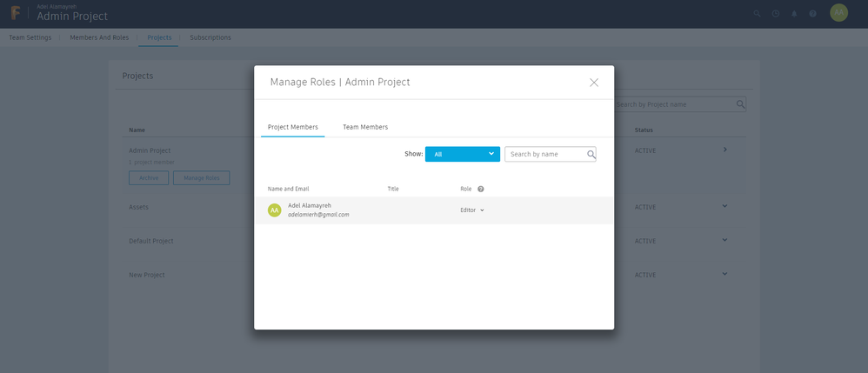Expand the Default Project row chevron
Viewport: 868px width, 373px height.
725,240
